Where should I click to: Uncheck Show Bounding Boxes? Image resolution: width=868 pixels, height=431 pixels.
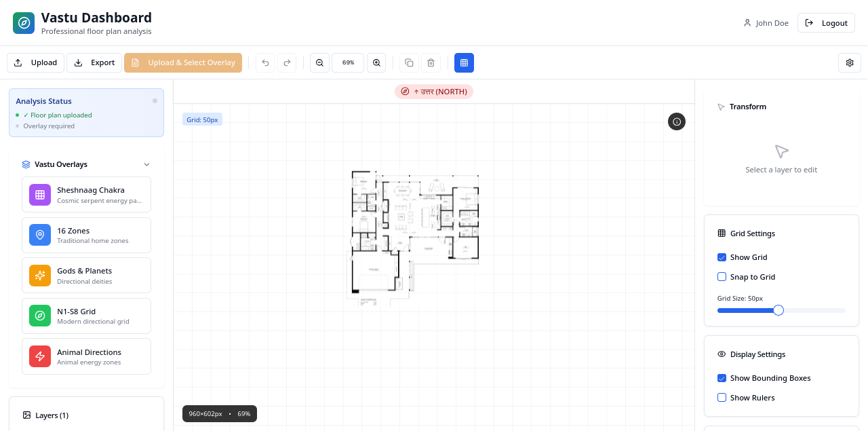[x=722, y=378]
